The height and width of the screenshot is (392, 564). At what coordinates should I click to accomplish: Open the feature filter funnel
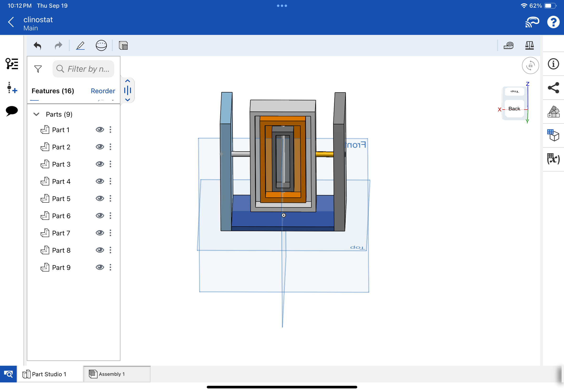point(38,69)
